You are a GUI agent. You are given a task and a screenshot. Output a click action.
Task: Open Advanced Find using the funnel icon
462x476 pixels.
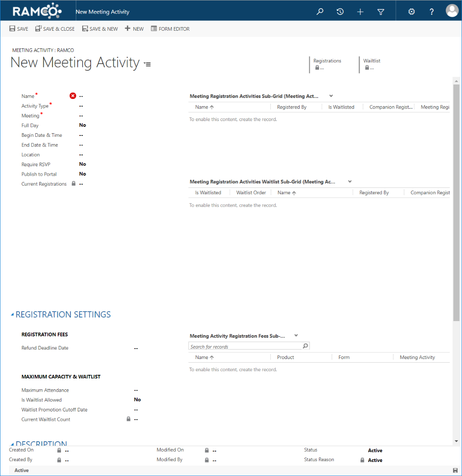tap(380, 10)
